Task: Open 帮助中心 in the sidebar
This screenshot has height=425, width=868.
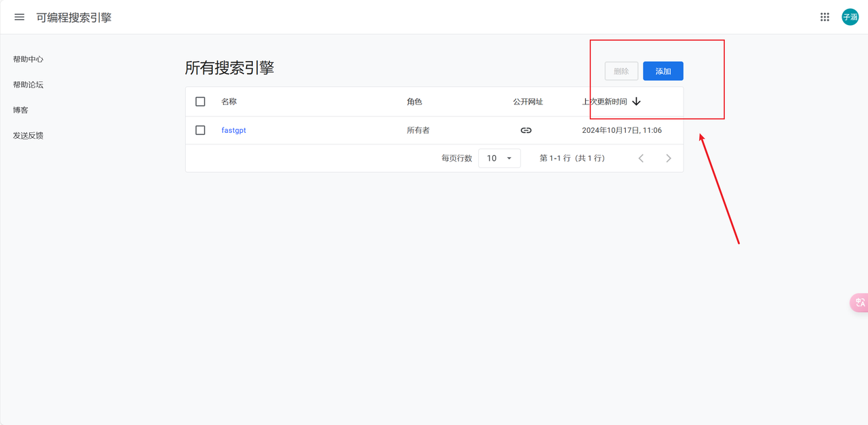Action: tap(28, 59)
